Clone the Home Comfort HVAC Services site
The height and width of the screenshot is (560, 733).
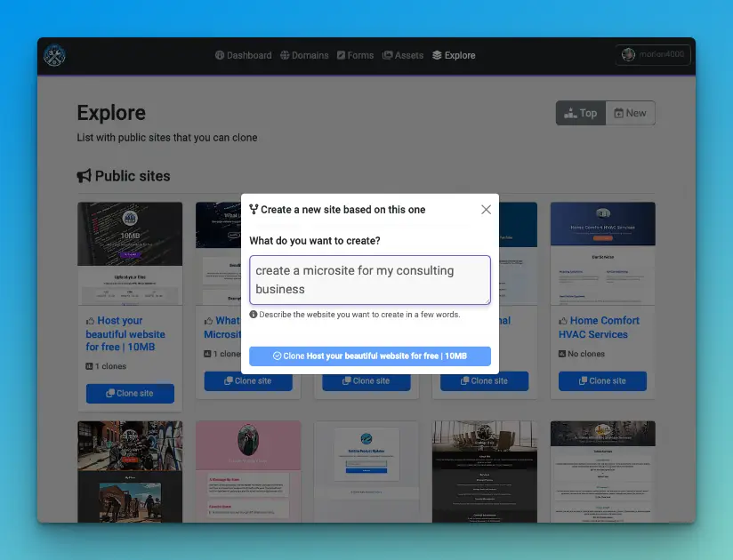(602, 381)
